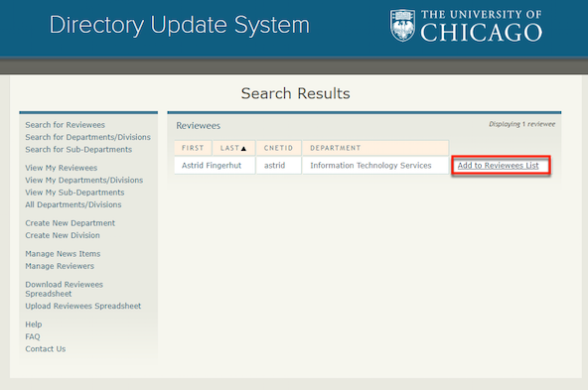This screenshot has height=390, width=588.
Task: Open Contact Us link
Action: coord(45,349)
